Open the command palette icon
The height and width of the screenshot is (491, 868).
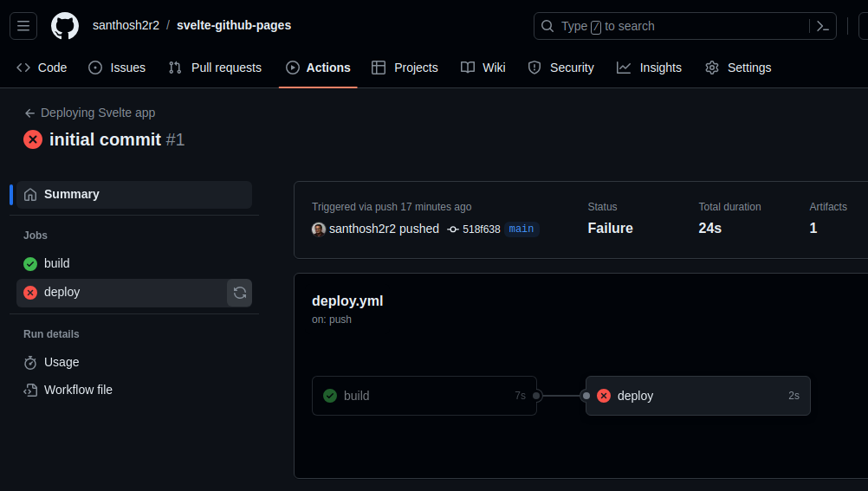click(823, 26)
